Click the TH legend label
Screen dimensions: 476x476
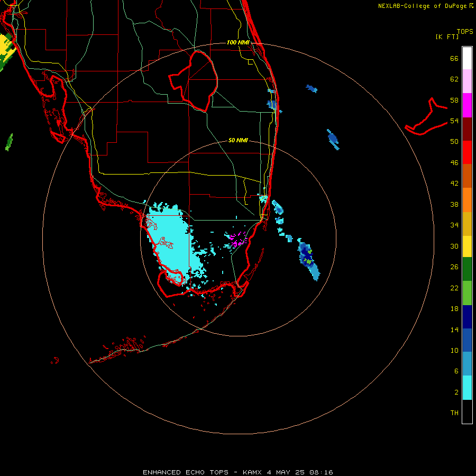pos(454,413)
